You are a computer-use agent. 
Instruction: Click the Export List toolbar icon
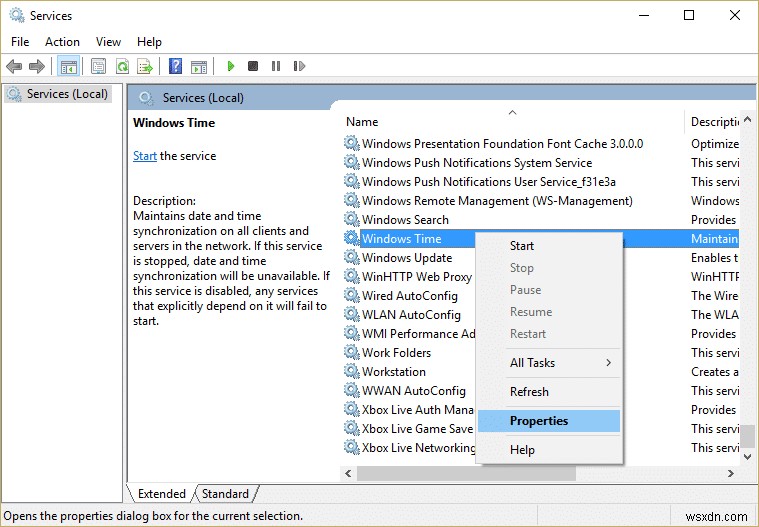pyautogui.click(x=145, y=66)
